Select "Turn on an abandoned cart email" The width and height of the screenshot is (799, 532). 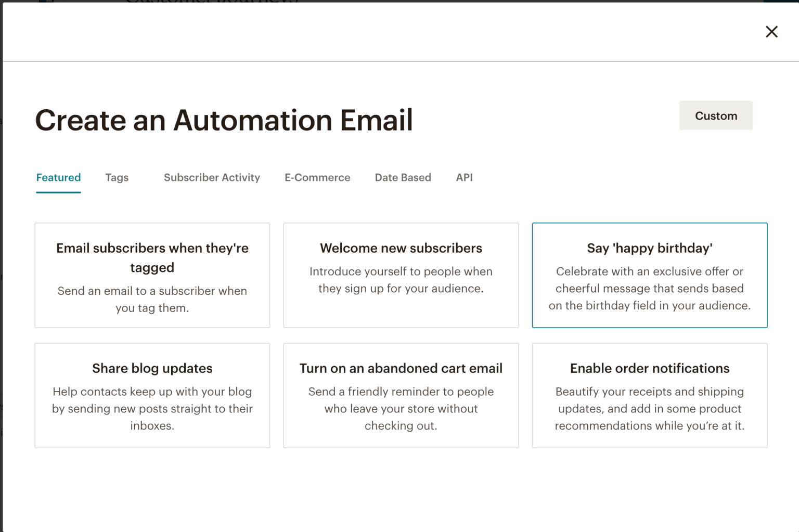click(401, 395)
